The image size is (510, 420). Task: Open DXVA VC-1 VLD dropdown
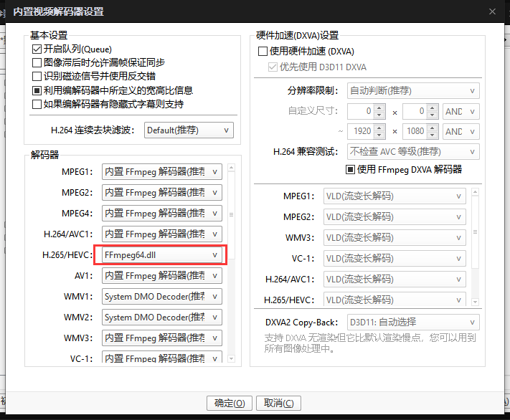tap(395, 259)
